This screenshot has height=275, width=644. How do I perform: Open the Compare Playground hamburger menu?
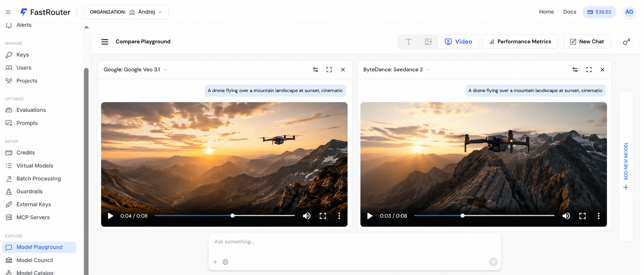(105, 42)
